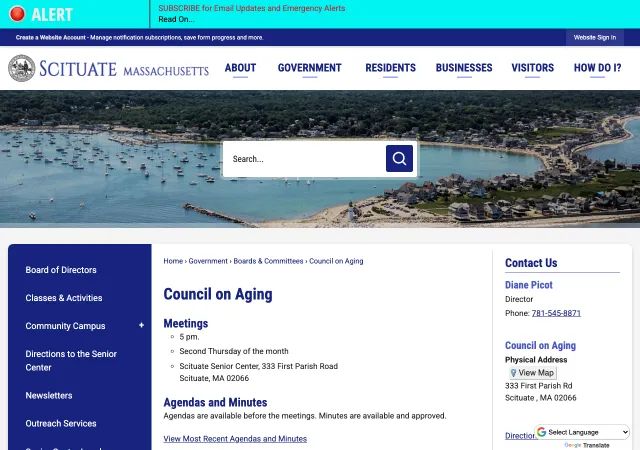Click the 'Second Thursday of the month' text

[234, 351]
